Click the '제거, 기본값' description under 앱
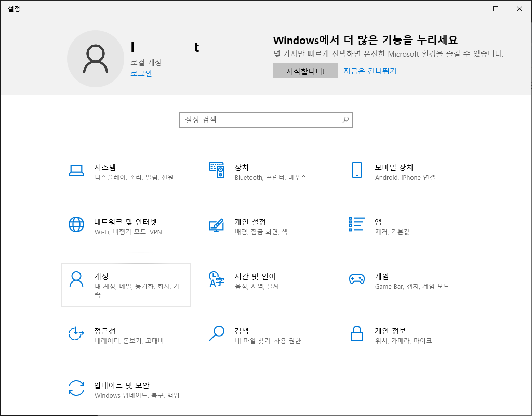This screenshot has width=532, height=416. [x=392, y=232]
